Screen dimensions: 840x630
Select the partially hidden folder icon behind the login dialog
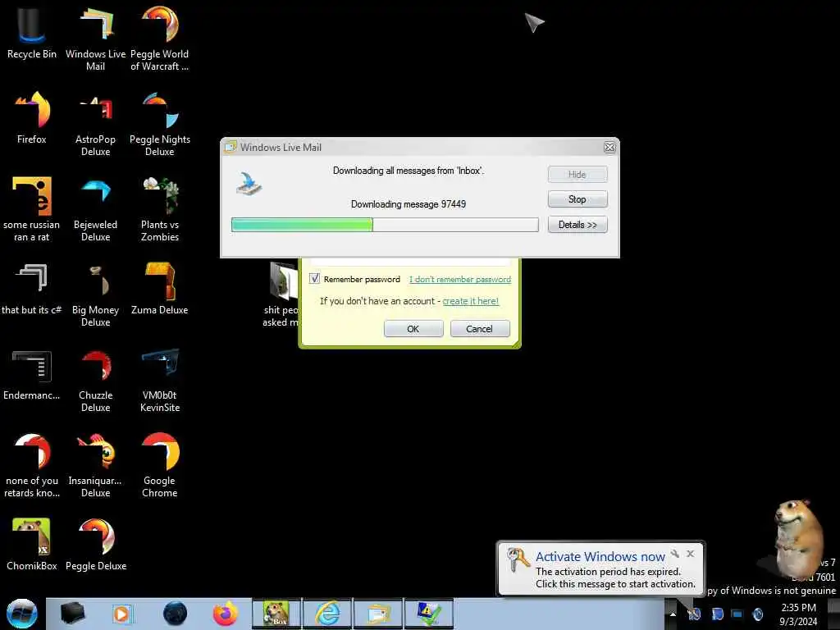(x=282, y=294)
